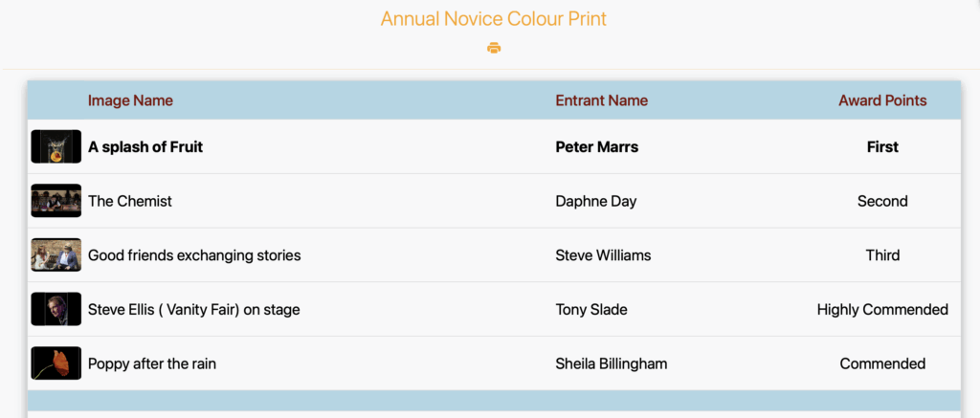
Task: Select The Chemist image title
Action: pyautogui.click(x=130, y=201)
